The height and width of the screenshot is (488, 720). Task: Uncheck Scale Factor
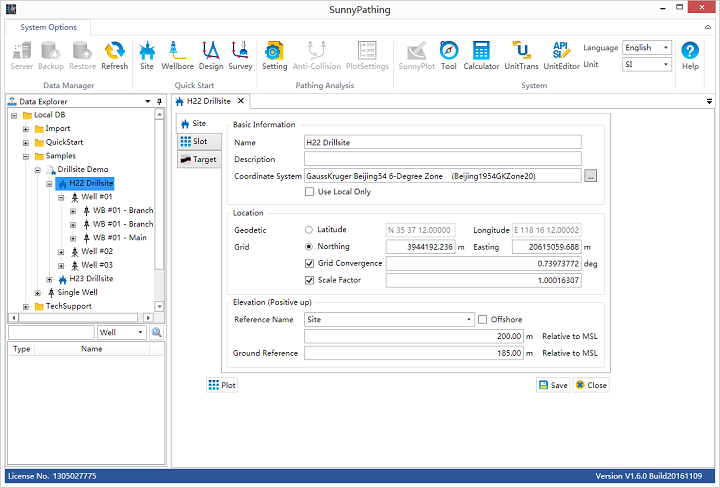pyautogui.click(x=309, y=280)
